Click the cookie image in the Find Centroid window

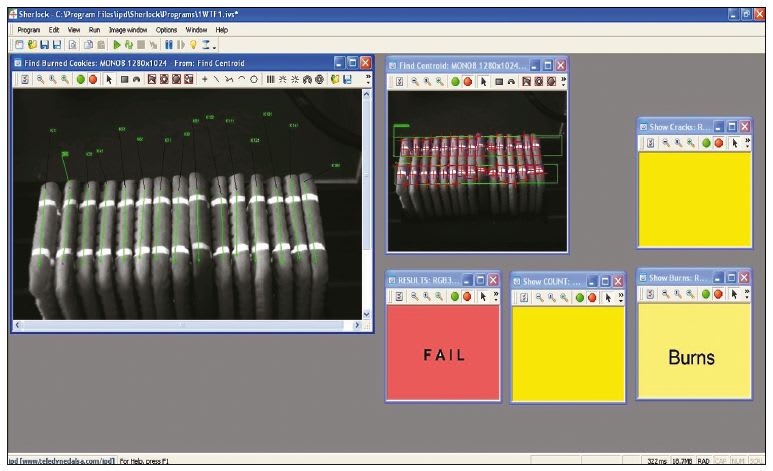(x=477, y=171)
